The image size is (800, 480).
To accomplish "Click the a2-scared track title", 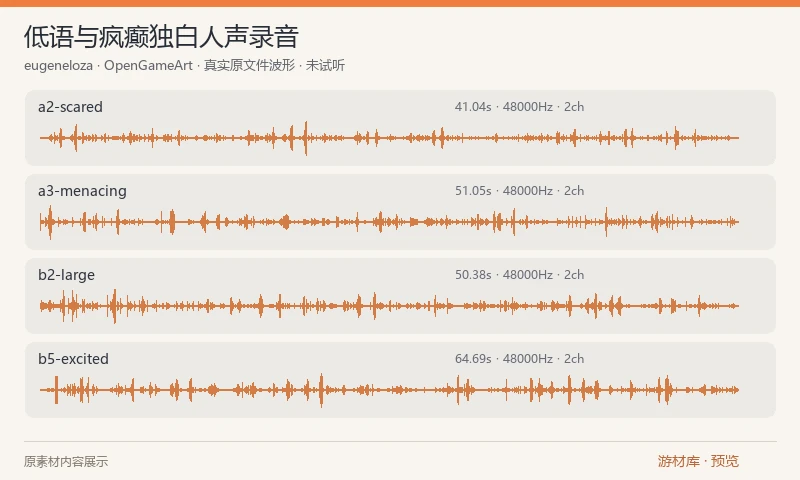I will [x=70, y=107].
